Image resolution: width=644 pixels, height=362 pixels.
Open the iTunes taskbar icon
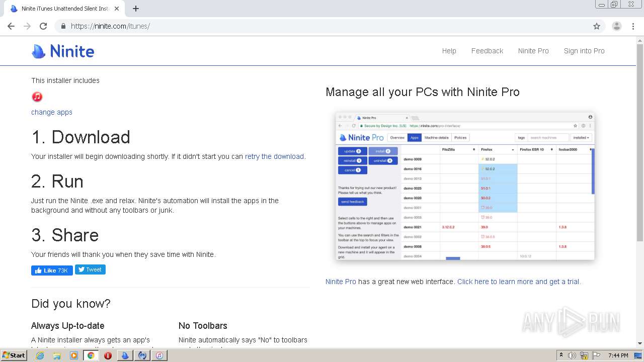159,355
